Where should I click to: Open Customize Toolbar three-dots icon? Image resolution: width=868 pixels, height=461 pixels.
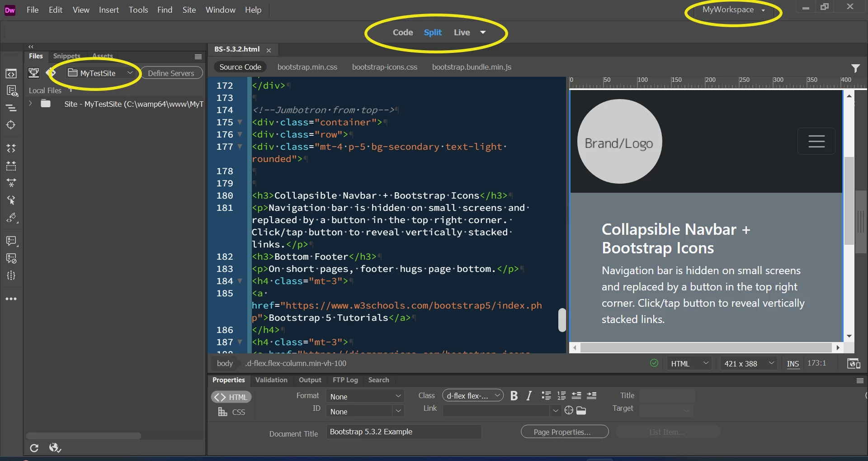click(x=11, y=299)
